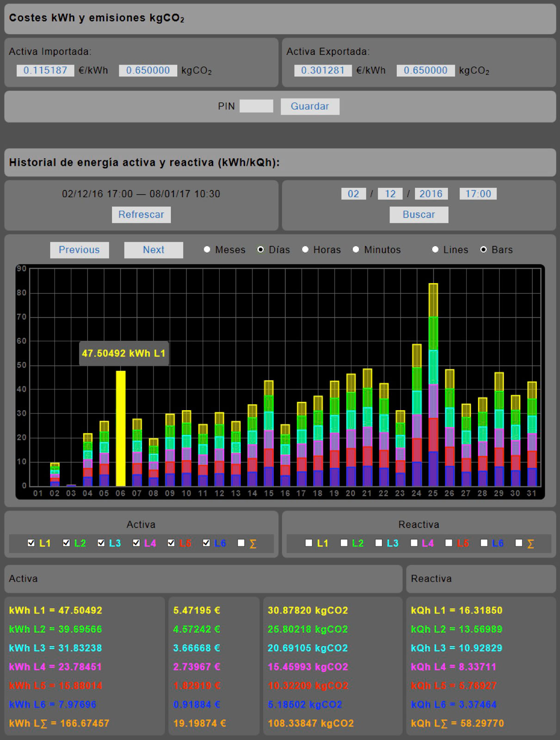Uncheck Activa L3 checkbox
560x740 pixels.
[101, 543]
